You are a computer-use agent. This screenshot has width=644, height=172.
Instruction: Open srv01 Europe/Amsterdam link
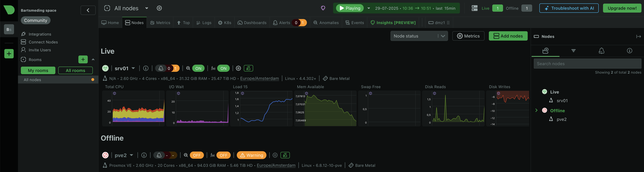click(259, 78)
